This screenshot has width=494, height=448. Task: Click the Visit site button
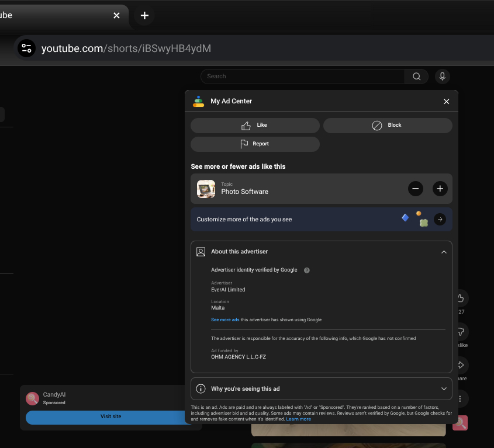(110, 417)
